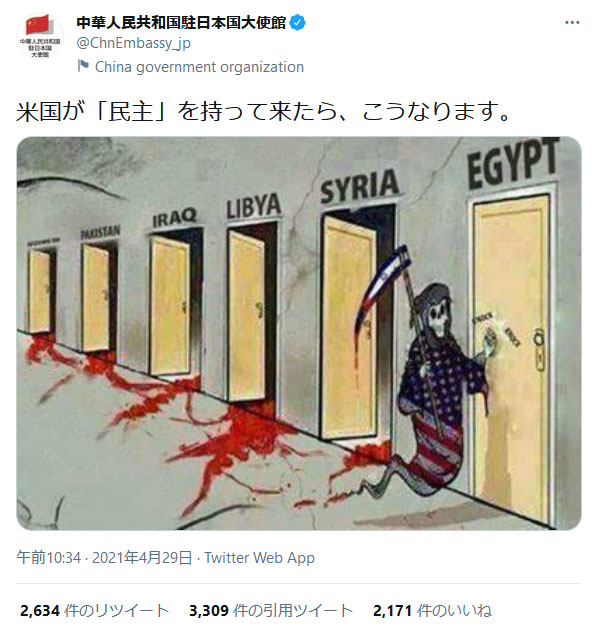Screen dimensions: 597x635
Task: Click the SYRIA label in the image
Action: click(x=360, y=187)
